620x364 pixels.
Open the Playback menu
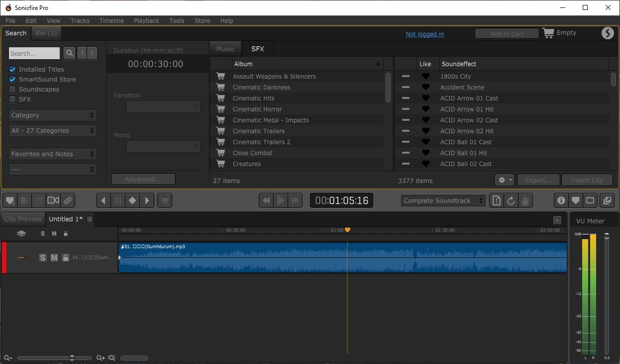click(146, 20)
